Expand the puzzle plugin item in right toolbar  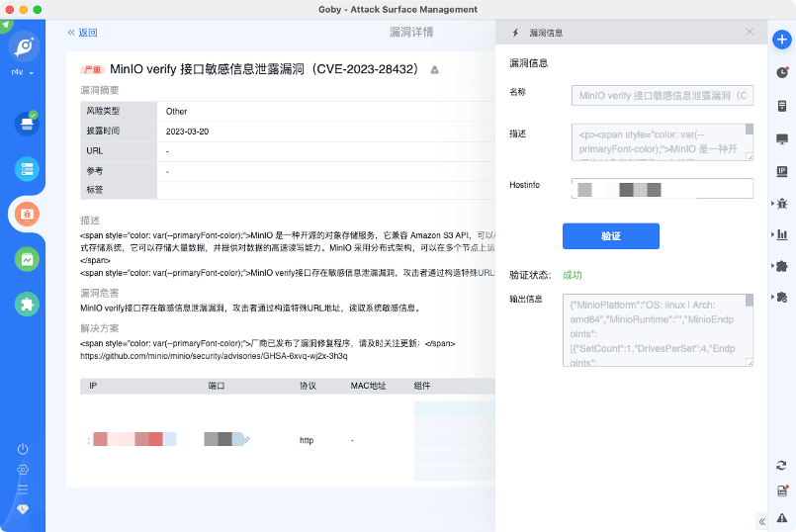(780, 265)
